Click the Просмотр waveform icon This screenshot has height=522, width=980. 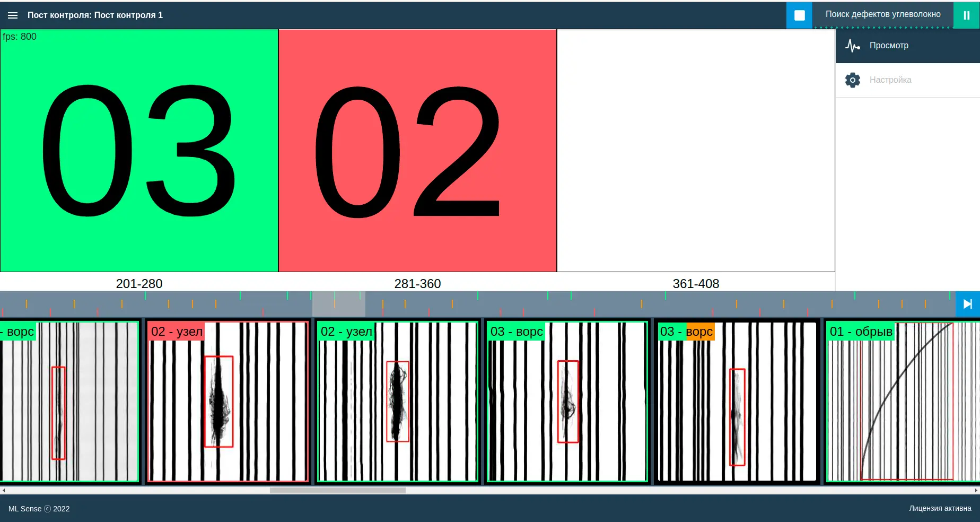click(853, 46)
